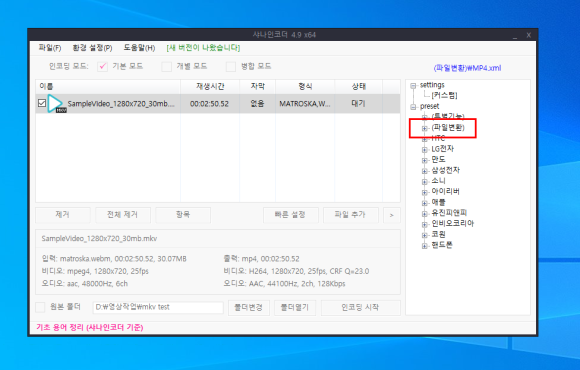This screenshot has height=370, width=580.
Task: Click the 00:02:50.52 duration cell in list
Action: (209, 104)
